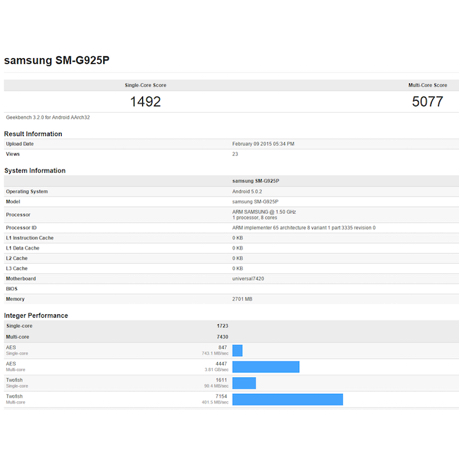Click the Processor ID row value
Image resolution: width=460 pixels, height=450 pixels.
coord(304,228)
